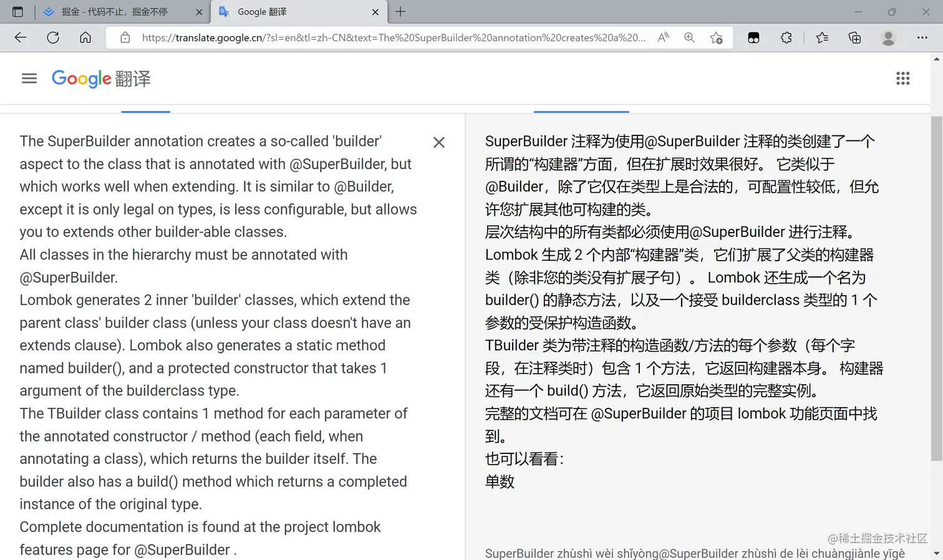Open a new browser tab
943x560 pixels.
pyautogui.click(x=400, y=12)
